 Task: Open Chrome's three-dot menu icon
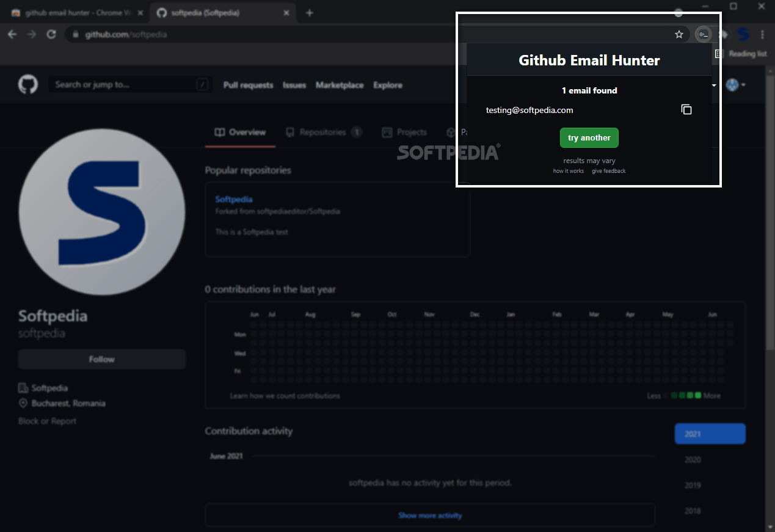click(x=762, y=34)
